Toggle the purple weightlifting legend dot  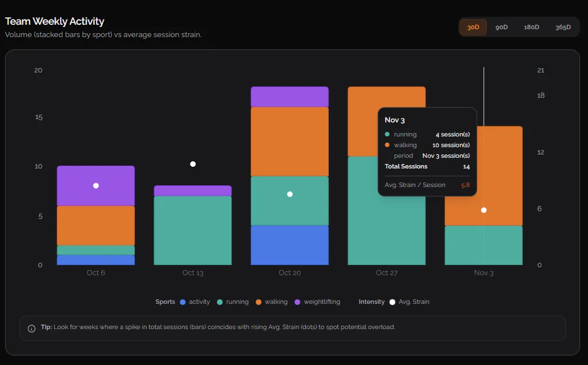297,302
